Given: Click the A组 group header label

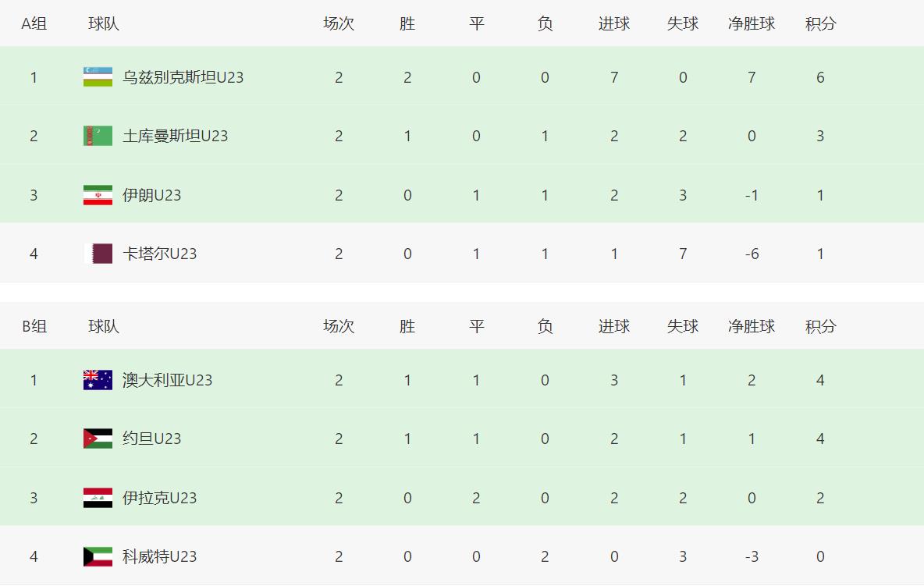Looking at the screenshot, I should click(x=34, y=23).
